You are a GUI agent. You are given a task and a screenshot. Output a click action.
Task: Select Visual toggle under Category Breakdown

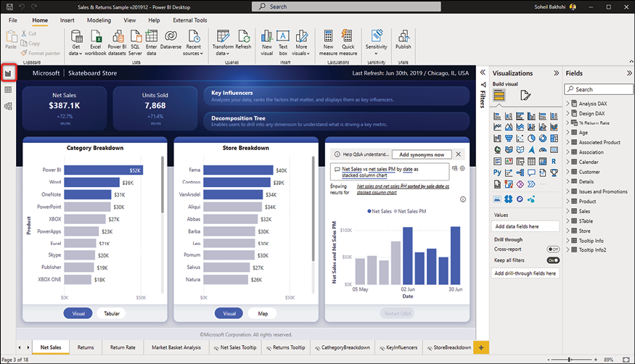coord(78,313)
